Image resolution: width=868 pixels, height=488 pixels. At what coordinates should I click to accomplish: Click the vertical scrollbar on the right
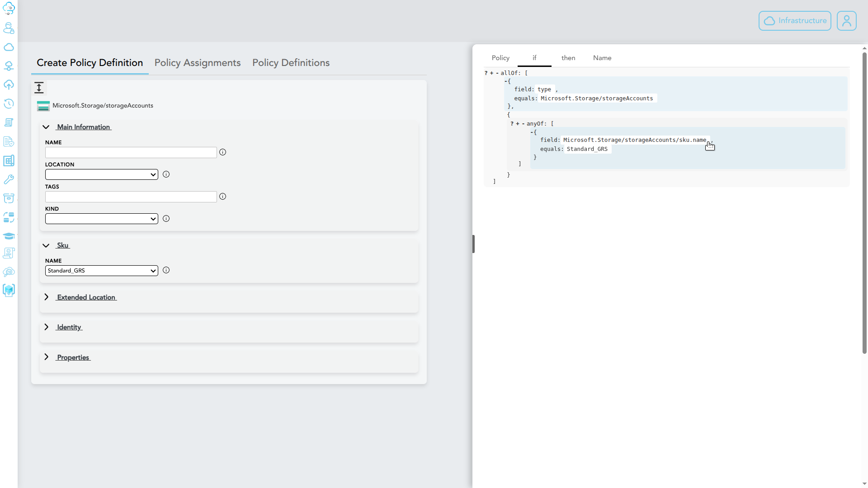point(864,203)
